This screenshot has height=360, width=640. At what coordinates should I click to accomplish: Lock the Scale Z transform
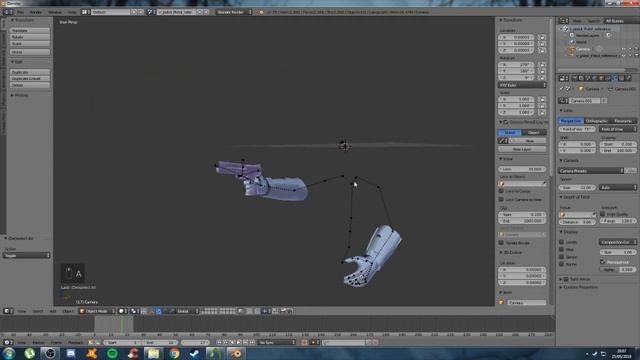[542, 112]
